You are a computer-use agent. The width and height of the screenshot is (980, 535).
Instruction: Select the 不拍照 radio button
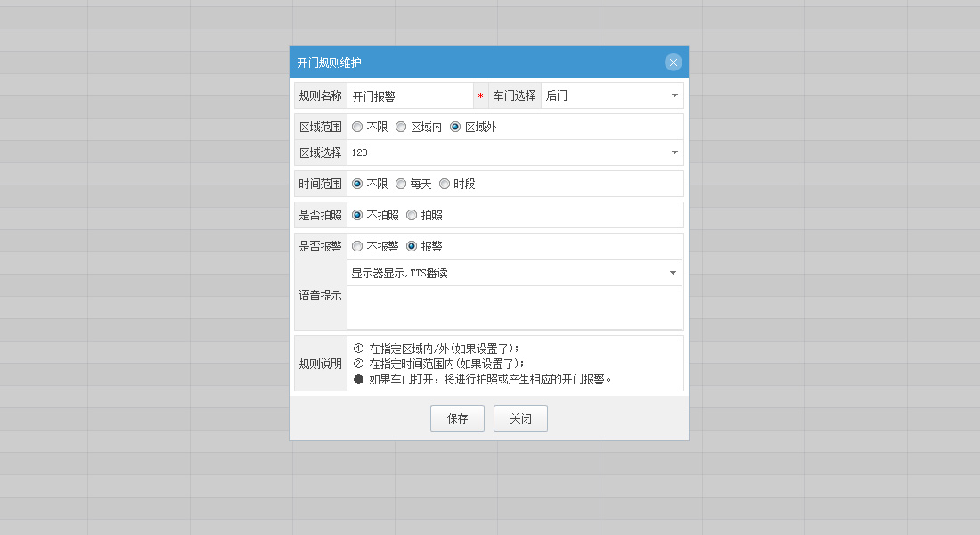point(357,215)
